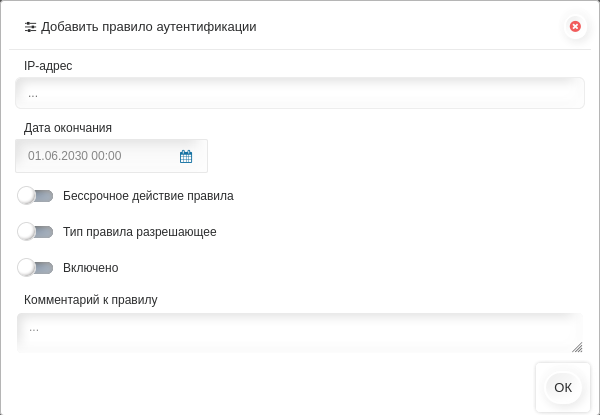Click the Включено label text
Screen dimensions: 600x415
point(91,268)
